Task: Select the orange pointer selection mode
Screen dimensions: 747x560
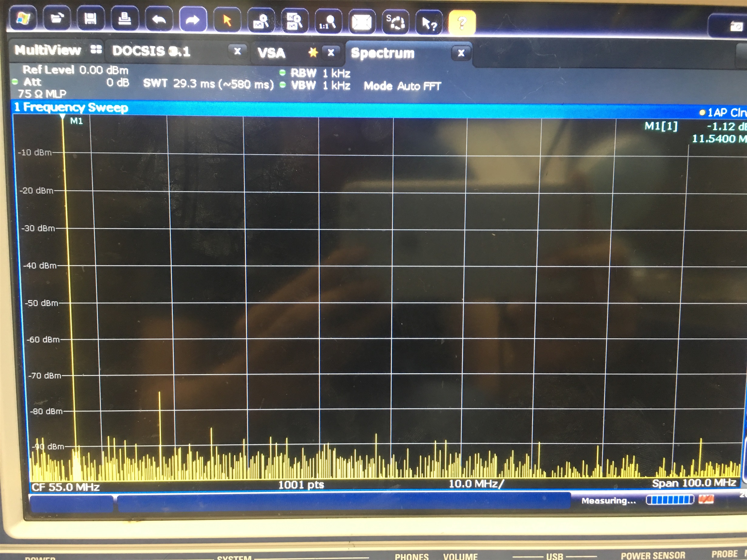Action: (227, 21)
